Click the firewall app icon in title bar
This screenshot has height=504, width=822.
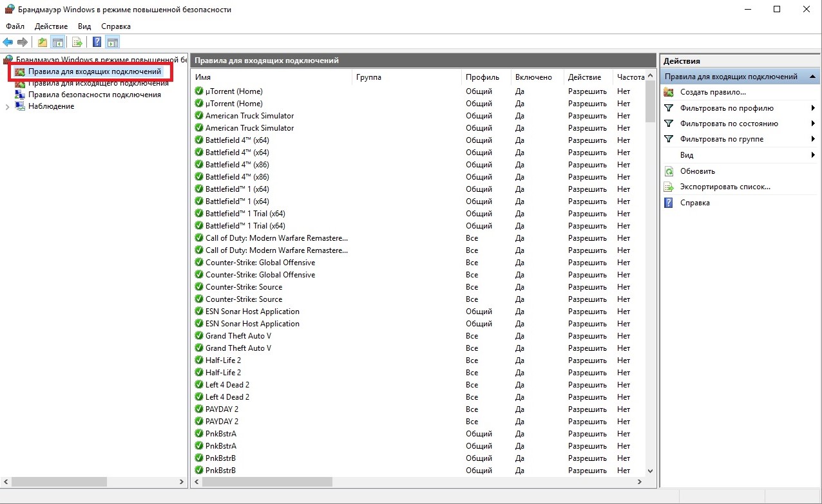(x=8, y=10)
